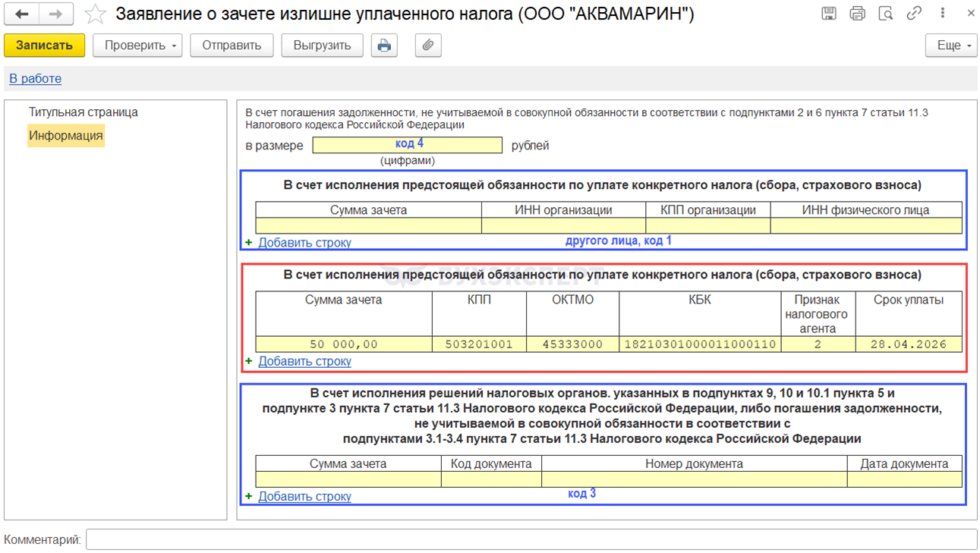This screenshot has height=553, width=980.
Task: Click the Код документа column header
Action: coord(491,463)
